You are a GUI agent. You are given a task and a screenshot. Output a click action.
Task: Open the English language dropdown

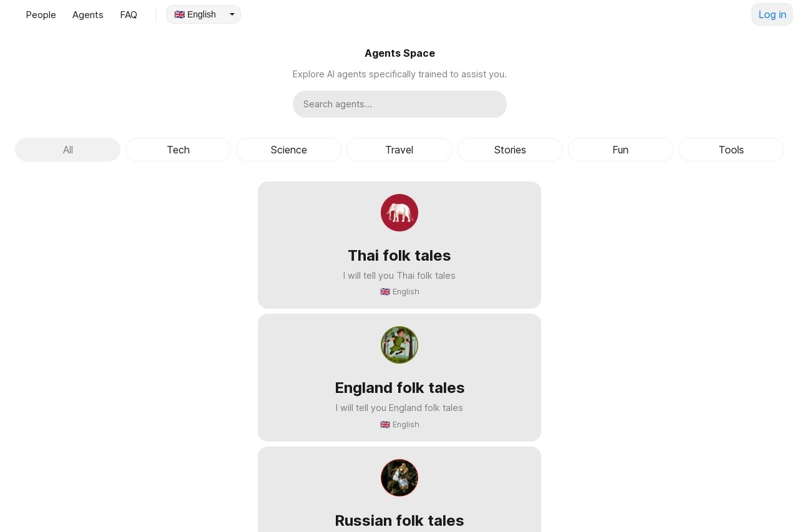point(203,14)
